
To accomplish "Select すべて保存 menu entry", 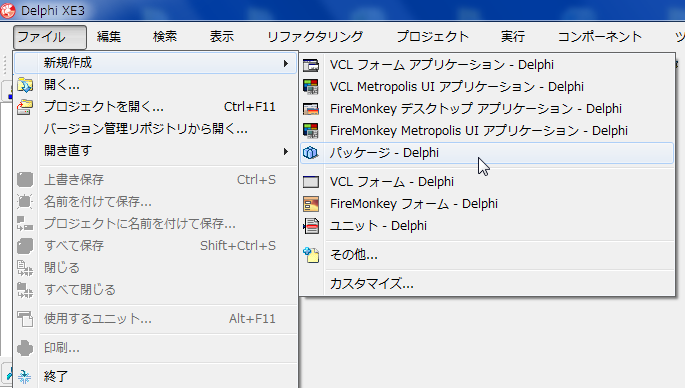I will tap(156, 246).
